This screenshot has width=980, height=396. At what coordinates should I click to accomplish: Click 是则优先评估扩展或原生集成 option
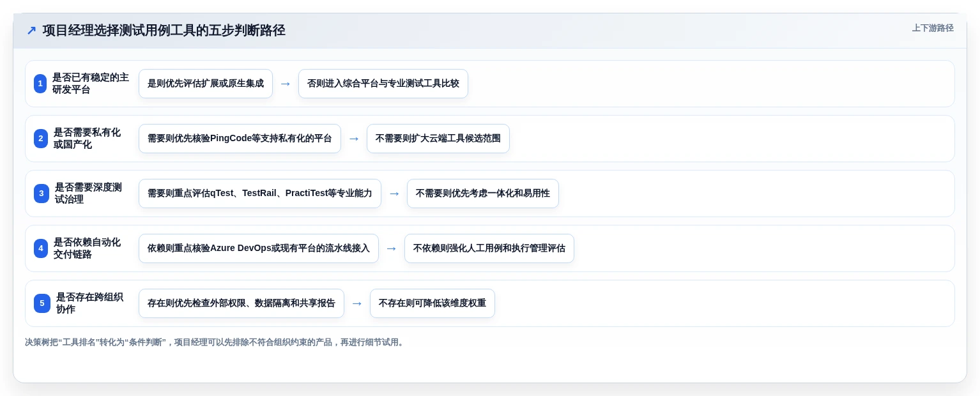coord(206,84)
